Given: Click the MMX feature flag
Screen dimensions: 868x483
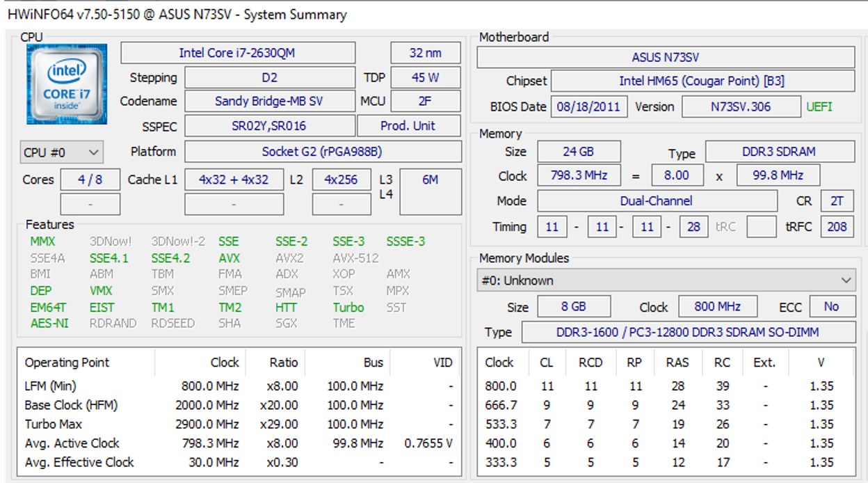Looking at the screenshot, I should click(x=42, y=241).
